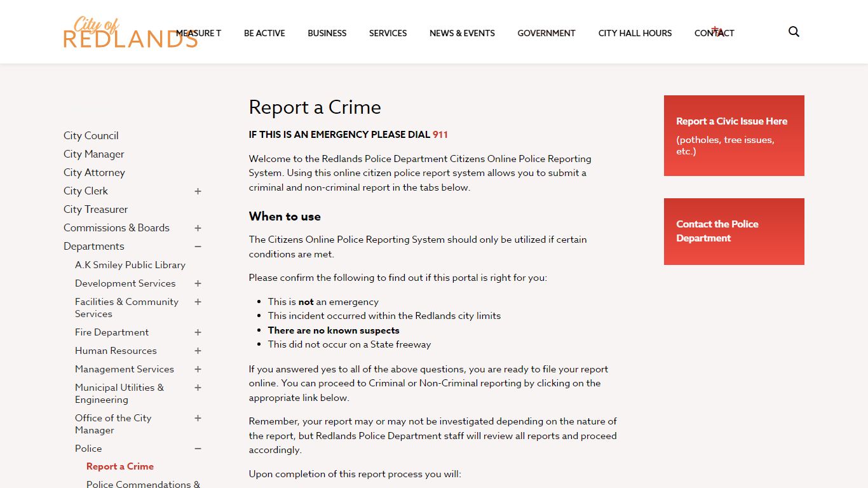The image size is (868, 488).
Task: Click the 'When to use' subheading
Action: click(285, 217)
